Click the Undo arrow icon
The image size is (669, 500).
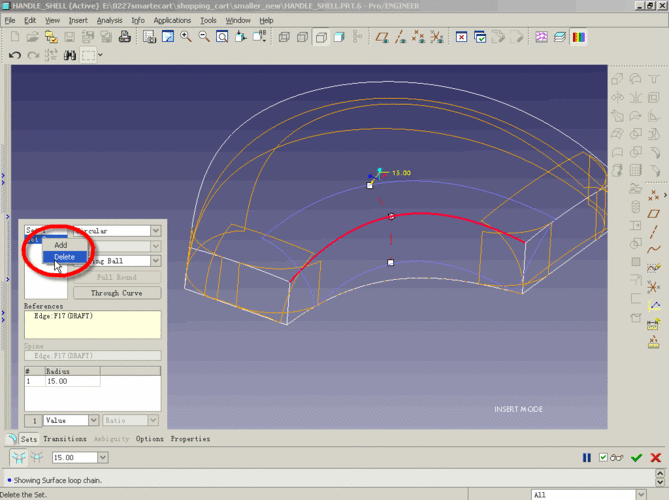click(x=15, y=56)
